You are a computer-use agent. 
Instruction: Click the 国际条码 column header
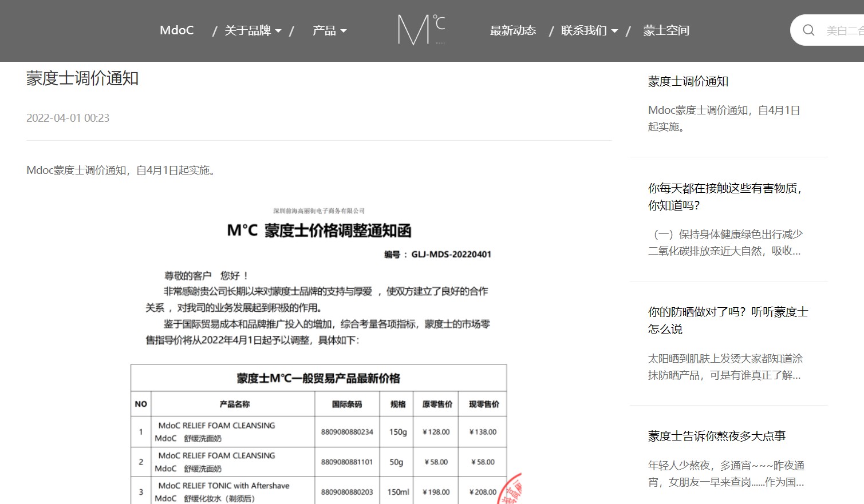[x=347, y=404]
